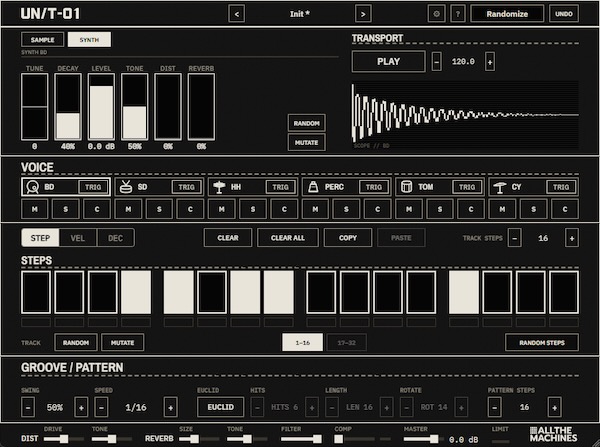
Task: Toggle C button under BD voice
Action: click(97, 209)
